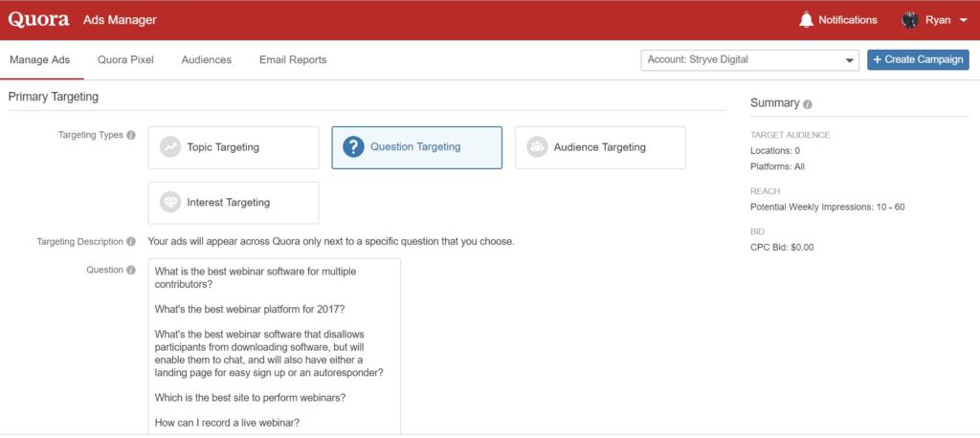This screenshot has height=438, width=980.
Task: Click Ryan's profile avatar
Action: [x=909, y=20]
